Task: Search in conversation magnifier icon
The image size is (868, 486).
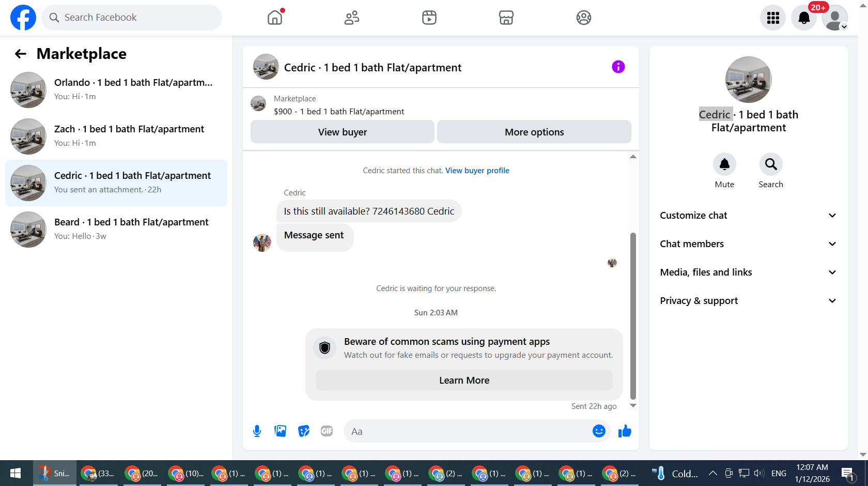Action: click(771, 164)
